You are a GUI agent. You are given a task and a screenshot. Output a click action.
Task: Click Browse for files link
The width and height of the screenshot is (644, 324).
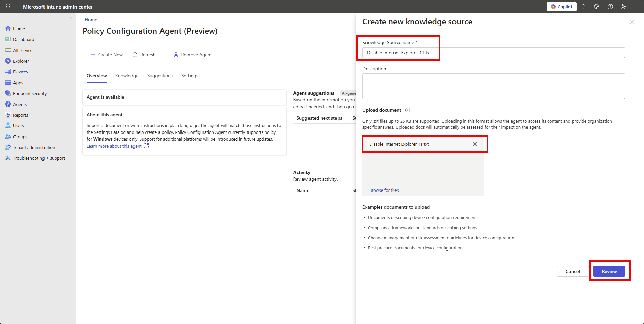click(384, 190)
